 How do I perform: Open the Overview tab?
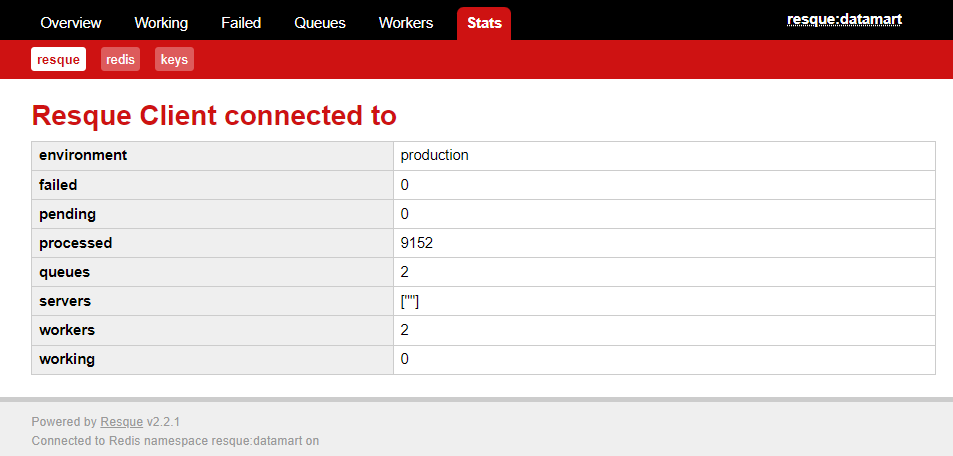coord(72,23)
